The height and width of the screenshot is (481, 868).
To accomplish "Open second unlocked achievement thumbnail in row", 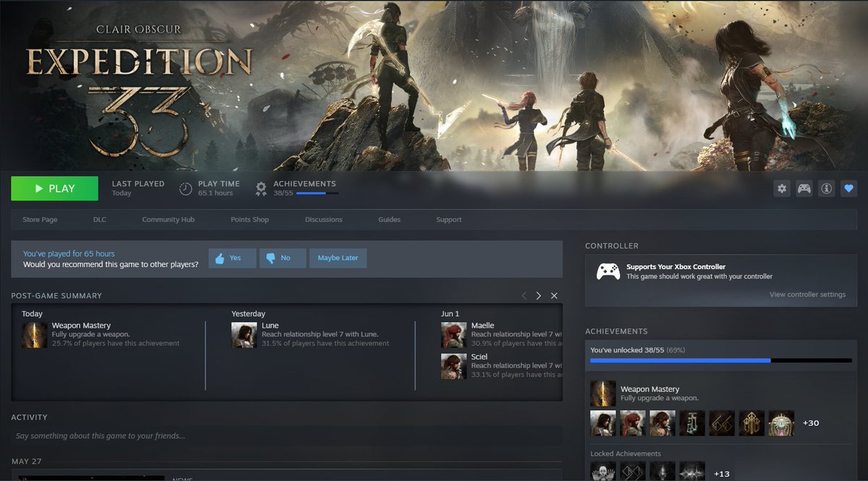I will tap(633, 423).
